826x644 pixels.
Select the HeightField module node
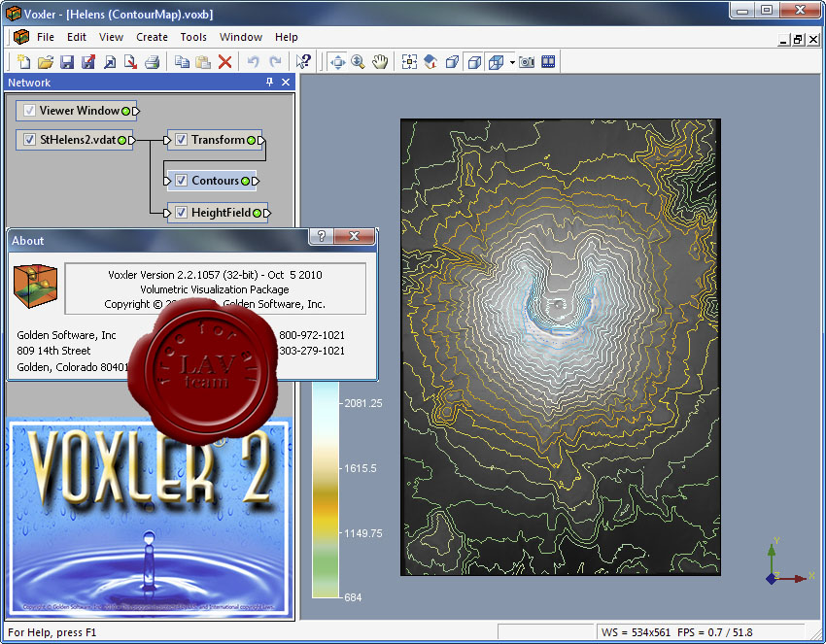click(x=218, y=213)
